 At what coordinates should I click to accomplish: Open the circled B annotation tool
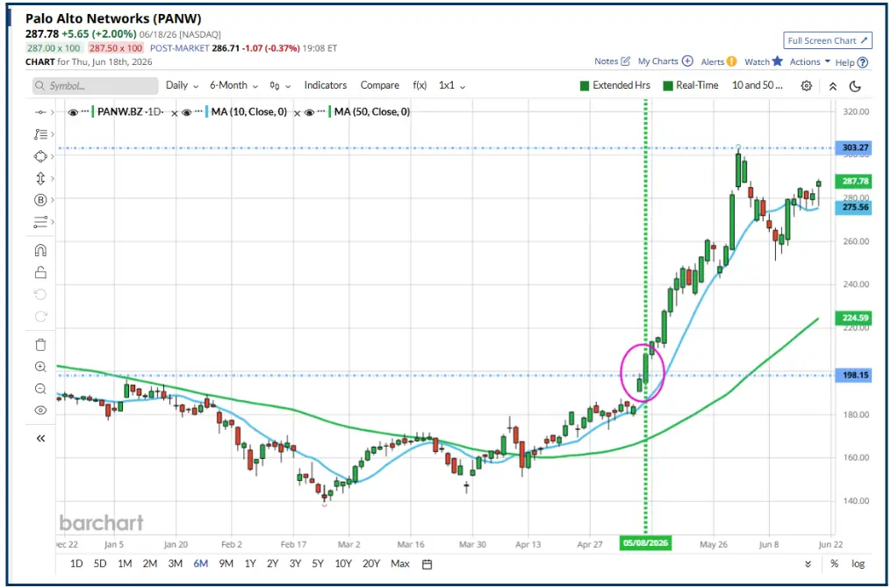point(40,200)
